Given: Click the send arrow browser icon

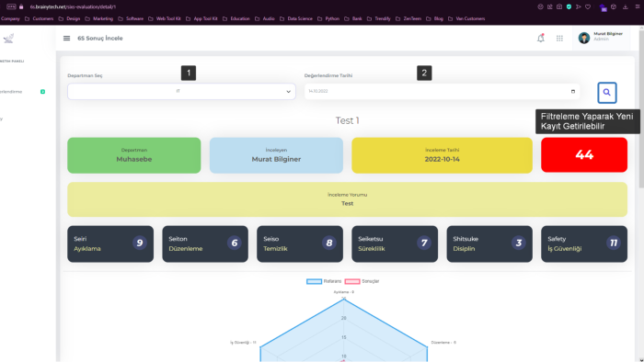Looking at the screenshot, I should coord(579,6).
